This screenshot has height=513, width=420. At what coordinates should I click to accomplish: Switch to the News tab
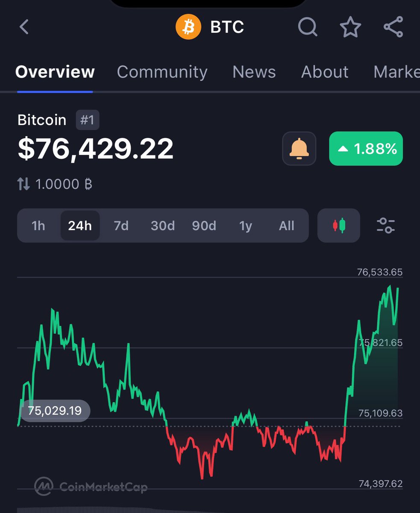point(254,72)
